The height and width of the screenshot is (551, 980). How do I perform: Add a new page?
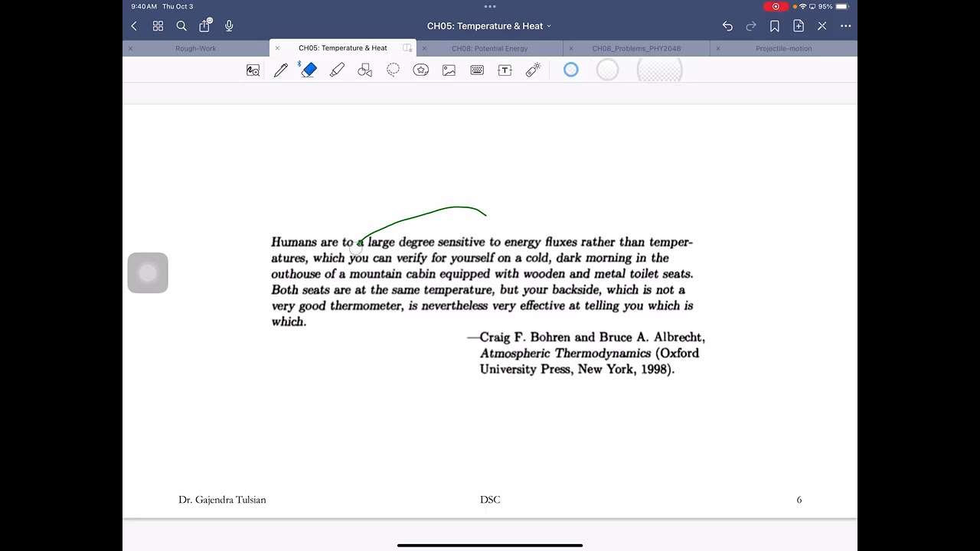click(x=799, y=26)
